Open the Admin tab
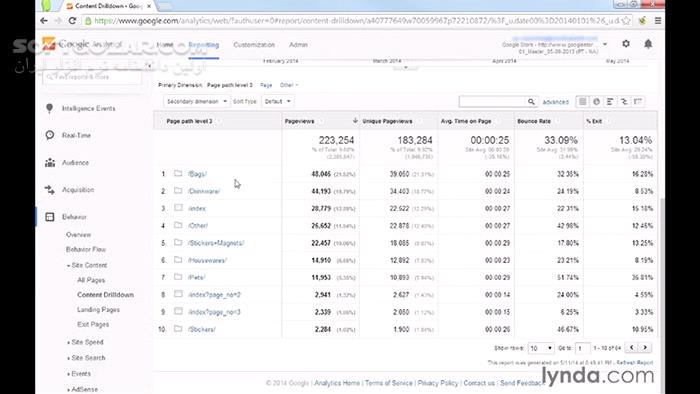This screenshot has width=700, height=394. [298, 45]
